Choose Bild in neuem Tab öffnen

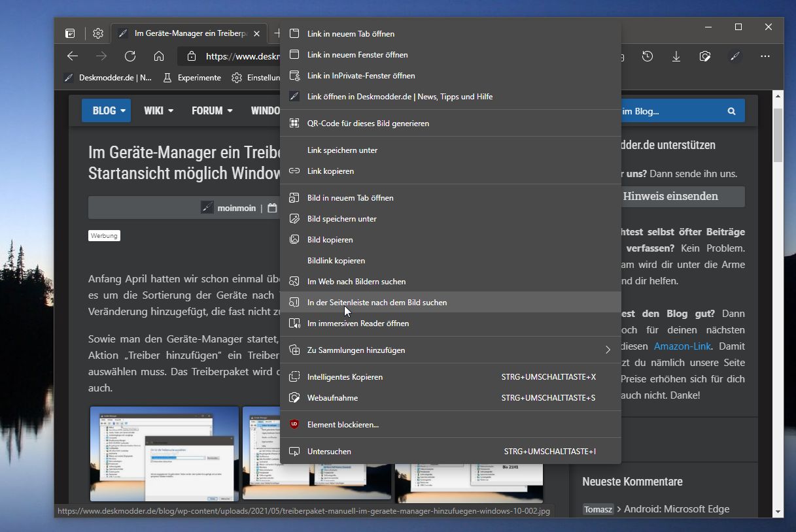(450, 198)
